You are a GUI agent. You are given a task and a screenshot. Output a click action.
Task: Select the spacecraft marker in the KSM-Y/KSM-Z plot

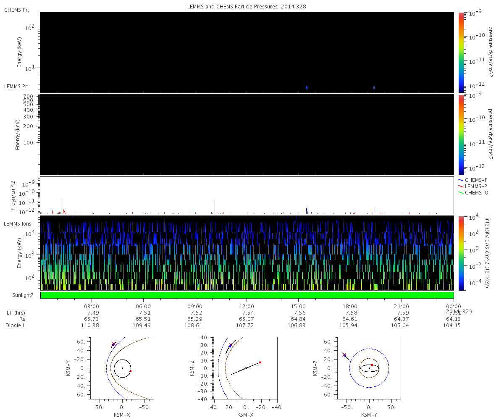click(345, 355)
